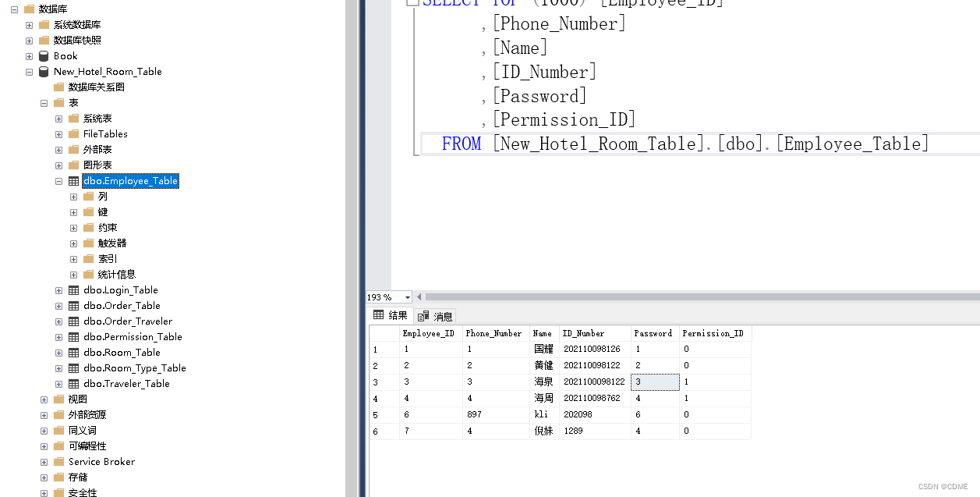
Task: Collapse the dbo.Employee_Table node
Action: coord(59,181)
